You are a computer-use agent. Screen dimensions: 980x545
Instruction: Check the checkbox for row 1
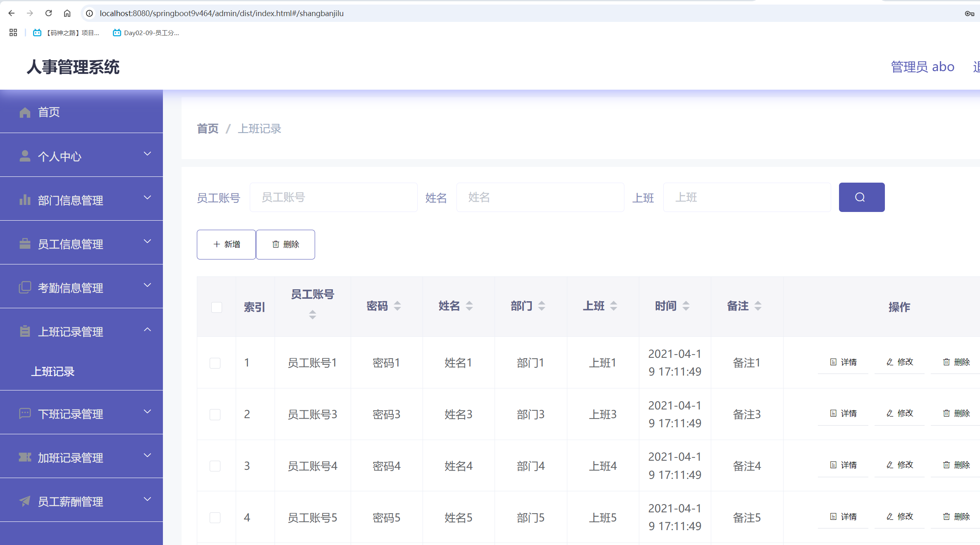point(215,363)
